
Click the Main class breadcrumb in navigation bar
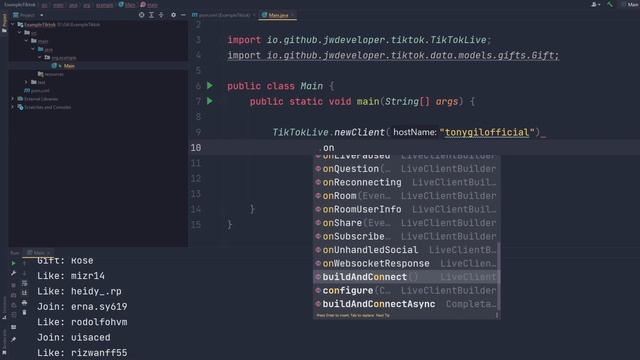[127, 4]
